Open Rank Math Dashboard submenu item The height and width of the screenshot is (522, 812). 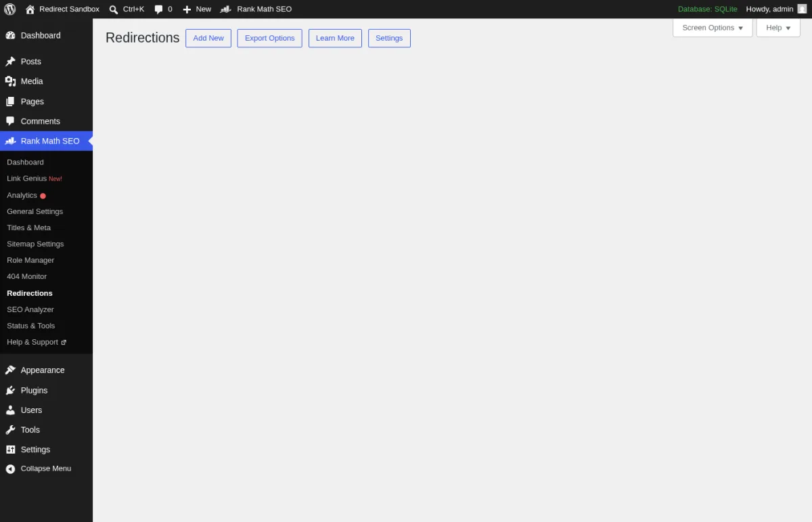[x=25, y=162]
